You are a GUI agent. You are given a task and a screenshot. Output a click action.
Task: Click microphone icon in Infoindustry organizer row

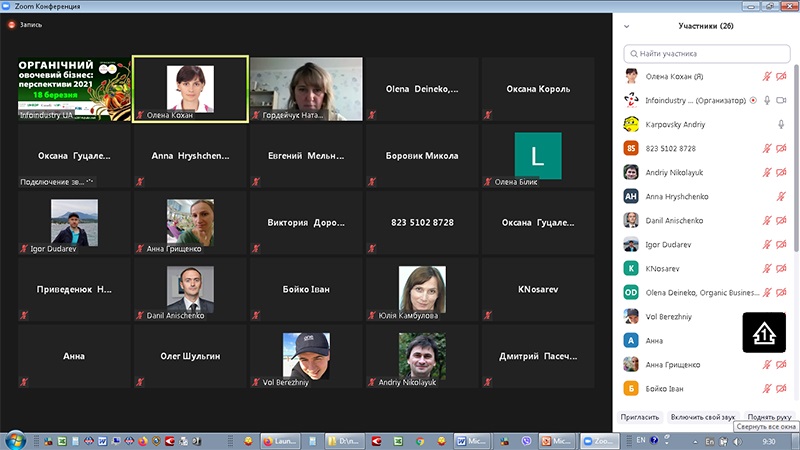coord(767,101)
